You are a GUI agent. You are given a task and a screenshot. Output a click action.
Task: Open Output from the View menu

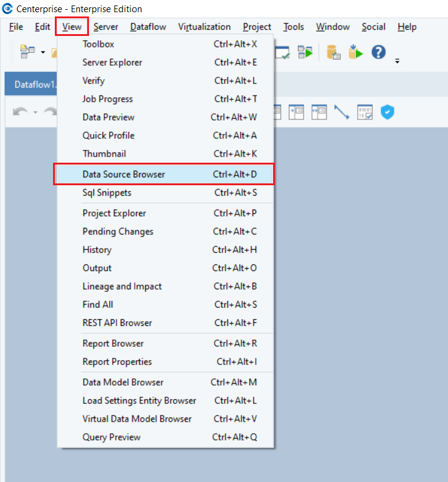pos(165,268)
